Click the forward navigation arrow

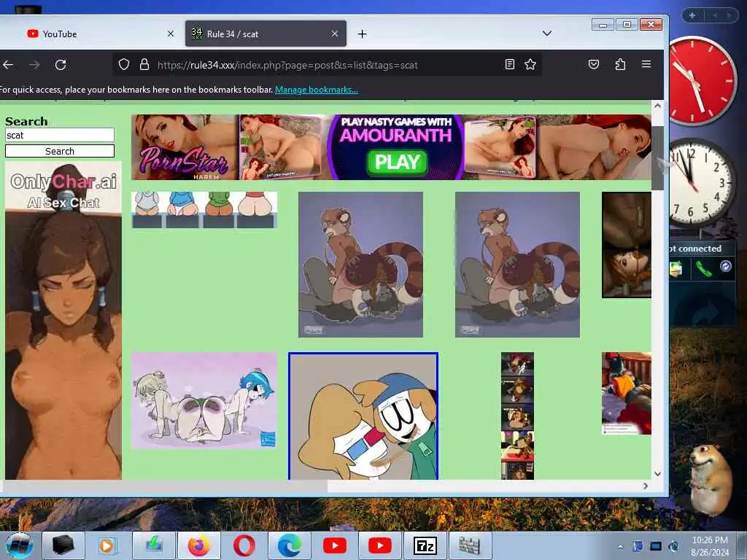34,65
